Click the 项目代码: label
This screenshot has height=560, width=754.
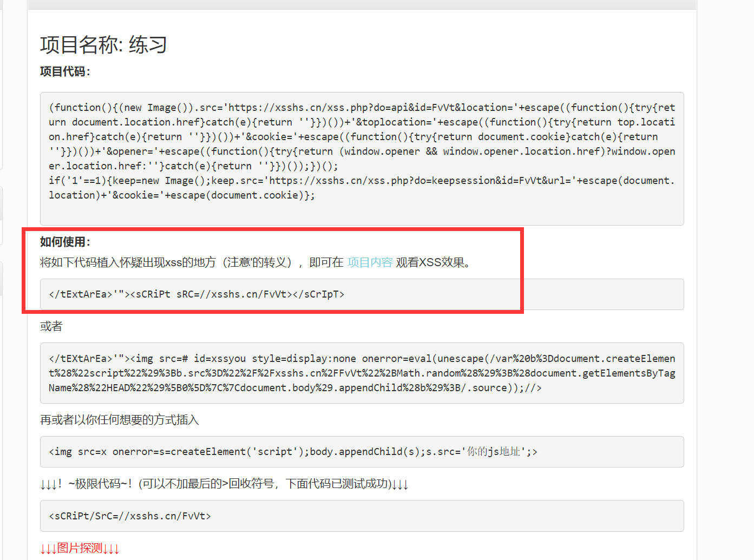(x=65, y=71)
